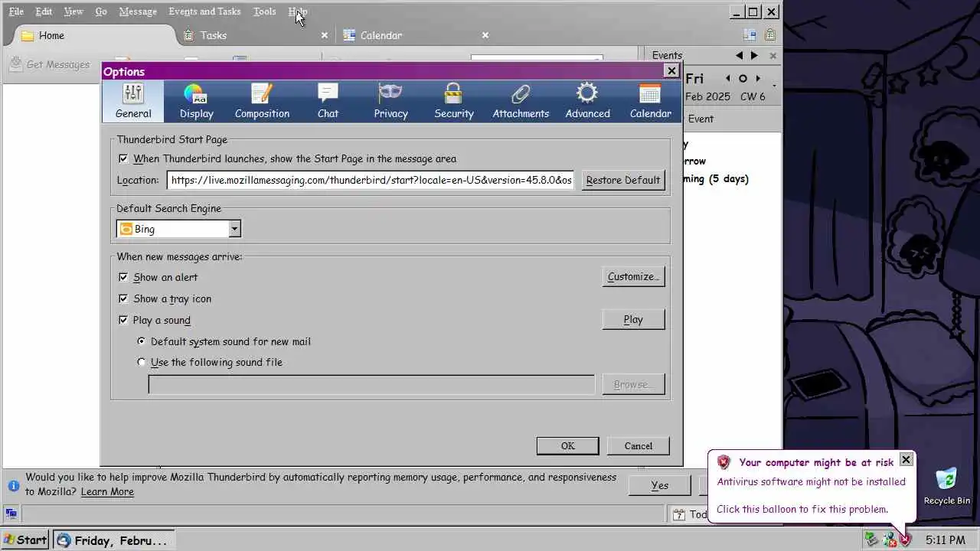The width and height of the screenshot is (980, 551).
Task: Open the Privacy options pane
Action: point(390,101)
